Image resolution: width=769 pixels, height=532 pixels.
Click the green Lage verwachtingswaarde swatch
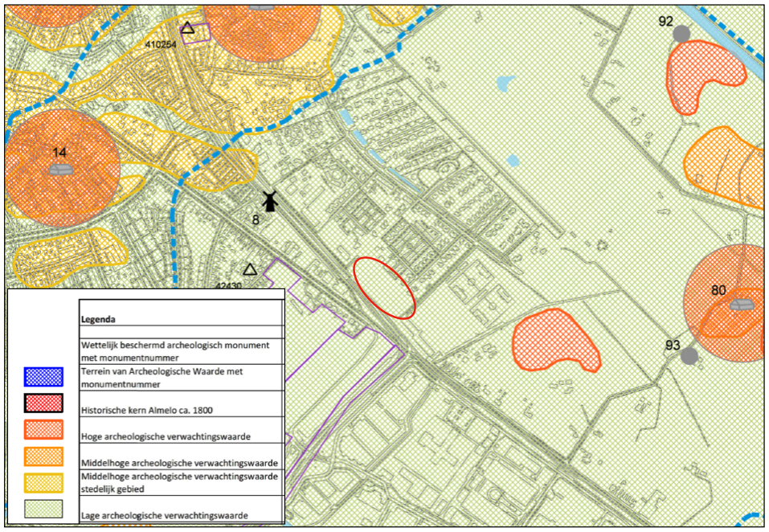[x=43, y=509]
